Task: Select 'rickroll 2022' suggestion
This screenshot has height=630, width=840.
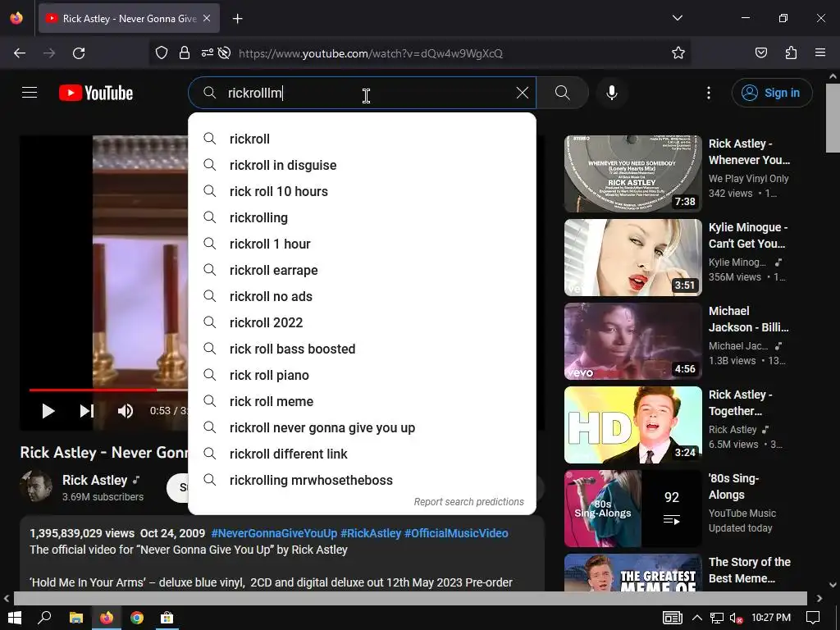Action: click(x=362, y=322)
